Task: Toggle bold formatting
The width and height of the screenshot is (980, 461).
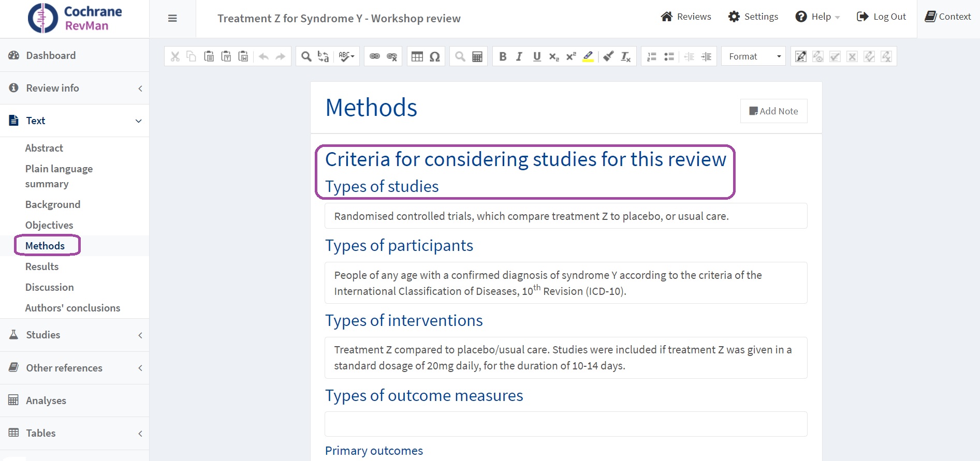Action: click(x=503, y=56)
